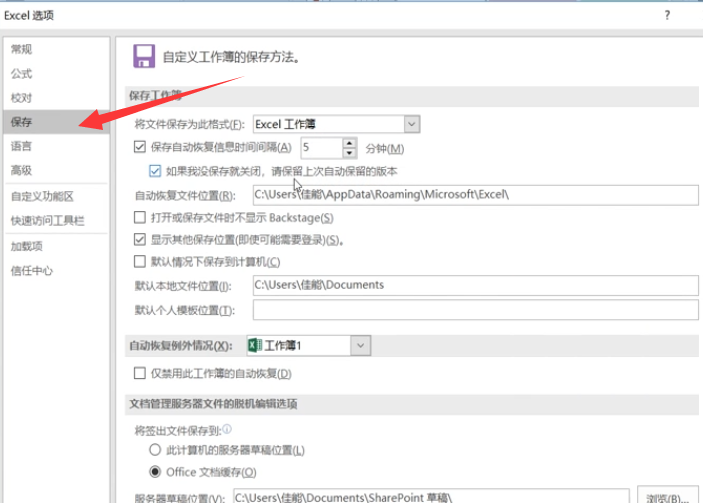Screen dimensions: 703x503
Task: Click the 工作簿1 combo box text
Action: [x=282, y=346]
